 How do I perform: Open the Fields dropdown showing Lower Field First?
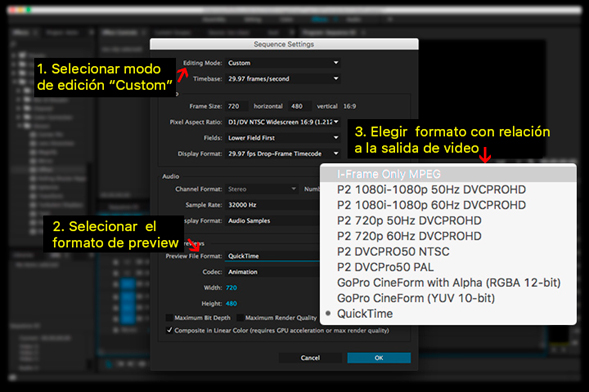[283, 138]
